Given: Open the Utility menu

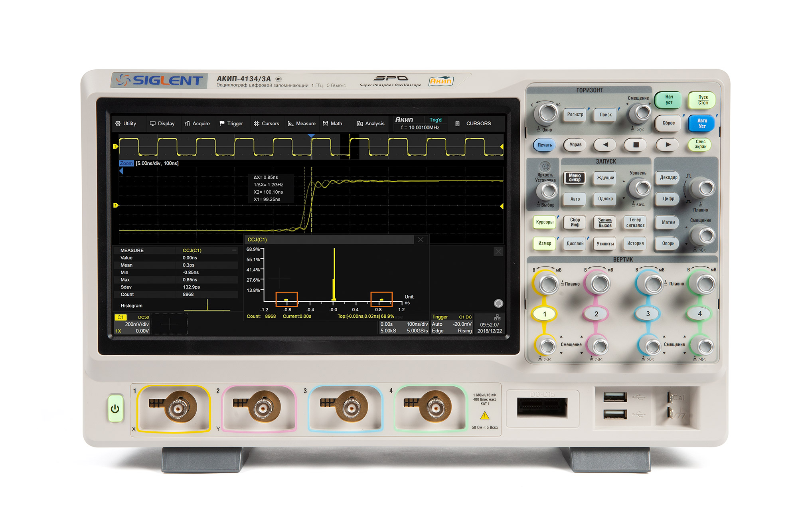Looking at the screenshot, I should point(126,123).
